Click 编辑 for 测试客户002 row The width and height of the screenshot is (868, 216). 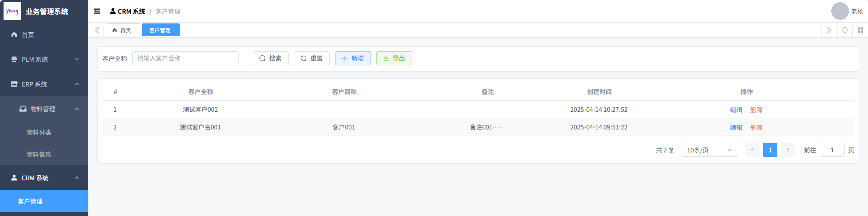pos(736,110)
